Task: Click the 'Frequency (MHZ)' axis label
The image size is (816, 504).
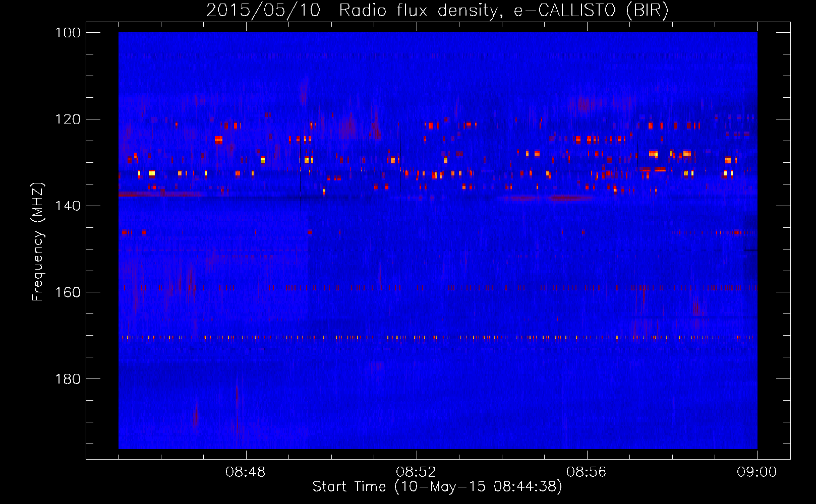Action: pyautogui.click(x=38, y=241)
